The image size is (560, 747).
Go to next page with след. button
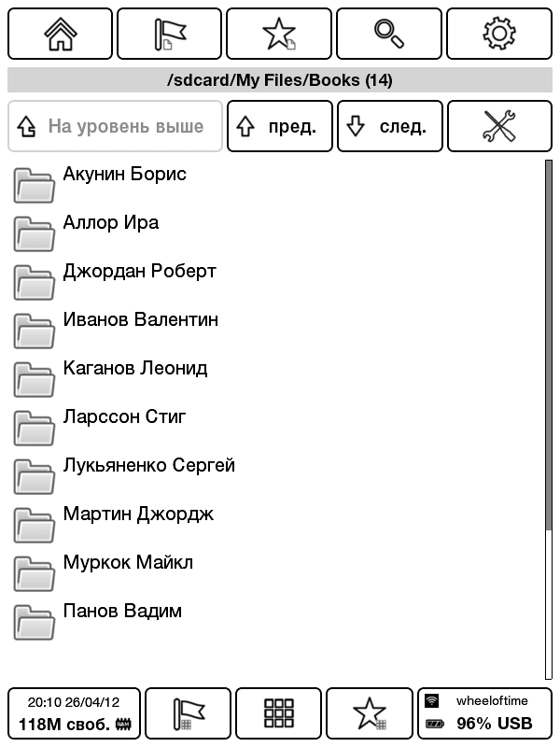point(389,126)
